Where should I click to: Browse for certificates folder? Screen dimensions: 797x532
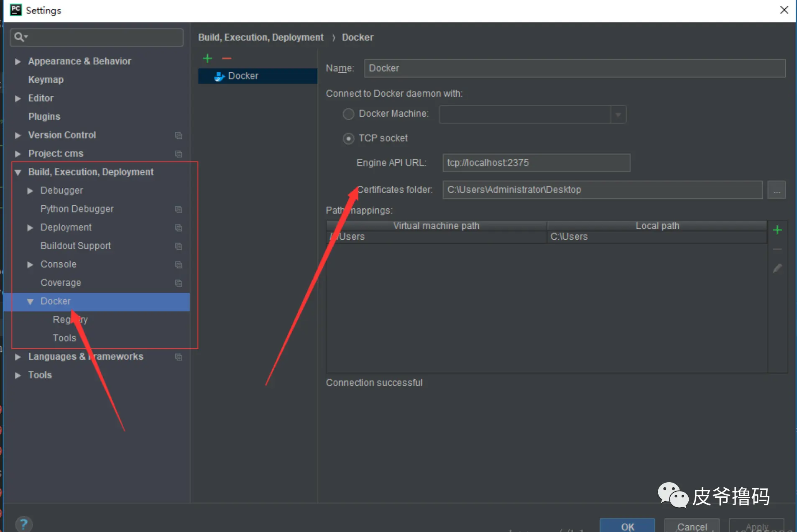(x=777, y=190)
